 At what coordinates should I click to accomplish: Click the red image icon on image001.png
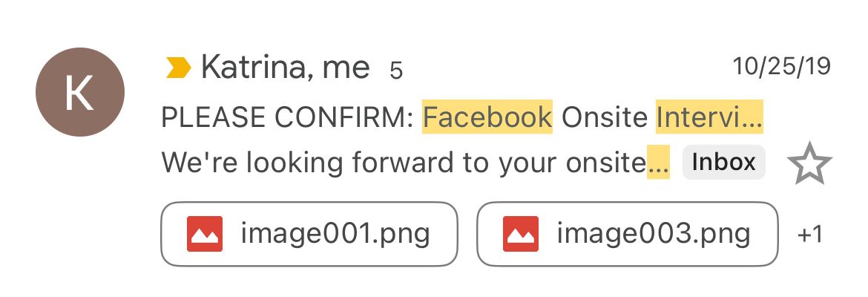(x=205, y=234)
